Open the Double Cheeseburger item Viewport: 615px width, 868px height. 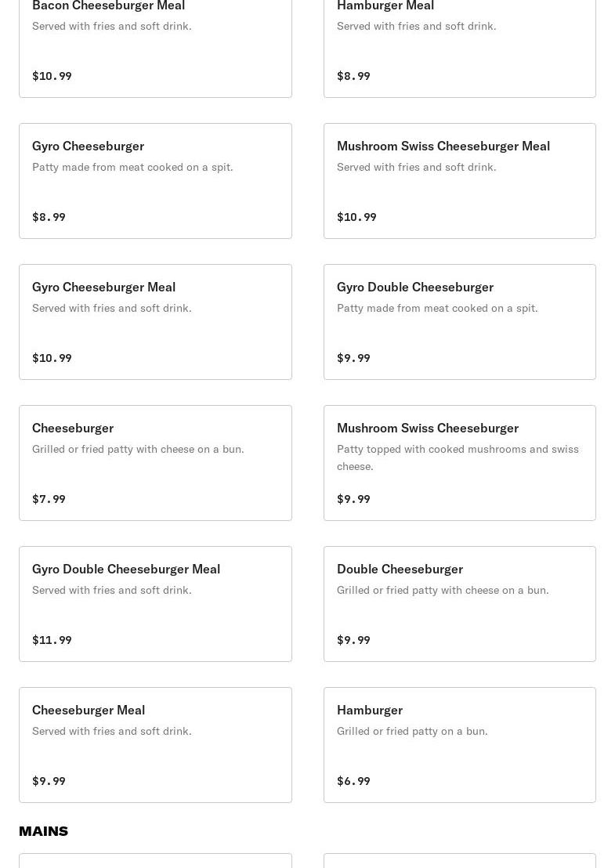tap(459, 604)
